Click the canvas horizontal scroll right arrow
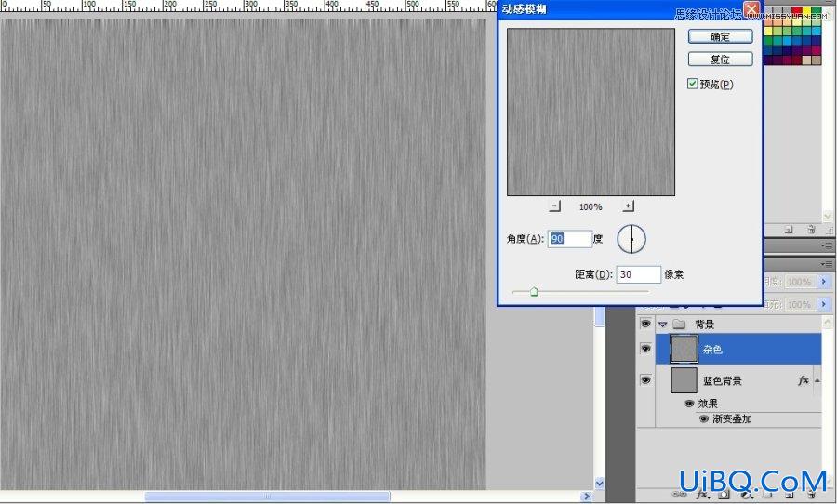 point(587,497)
